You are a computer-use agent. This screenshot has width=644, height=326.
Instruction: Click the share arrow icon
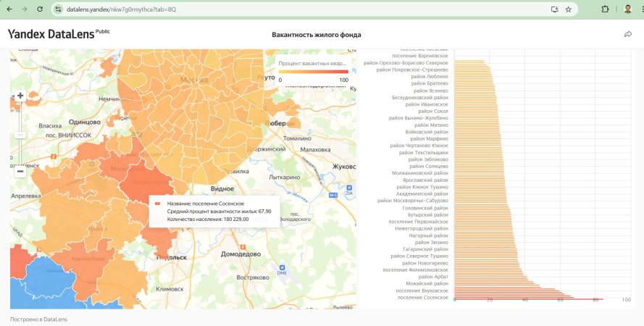627,34
